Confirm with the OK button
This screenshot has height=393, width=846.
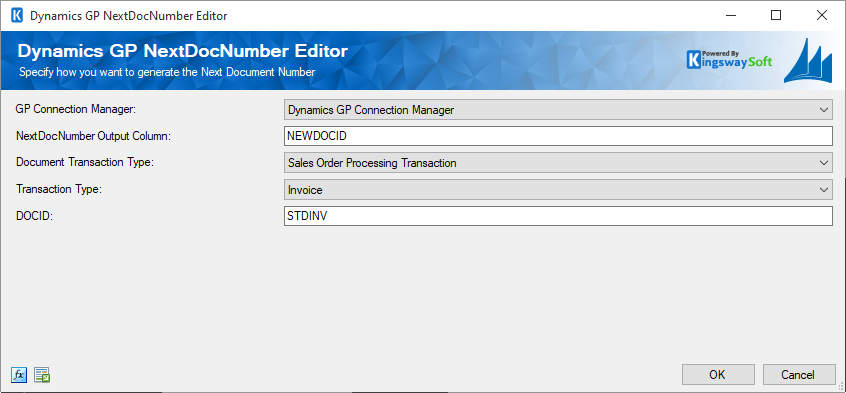(718, 375)
